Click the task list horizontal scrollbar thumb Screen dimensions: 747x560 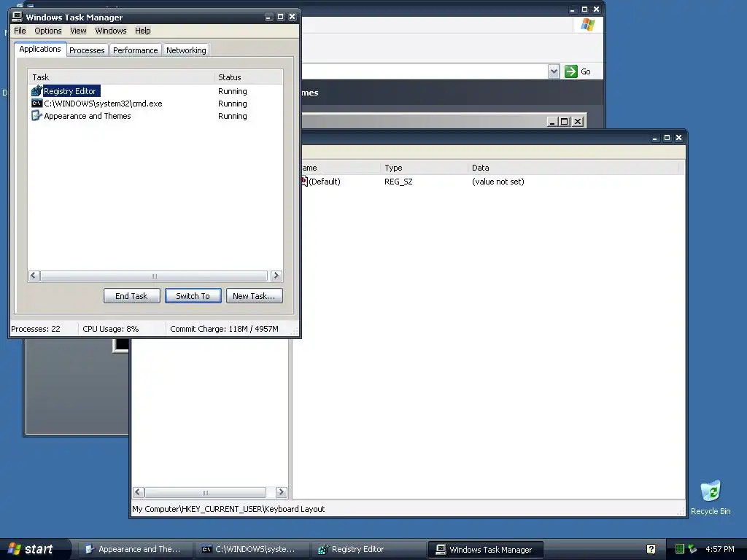point(154,276)
